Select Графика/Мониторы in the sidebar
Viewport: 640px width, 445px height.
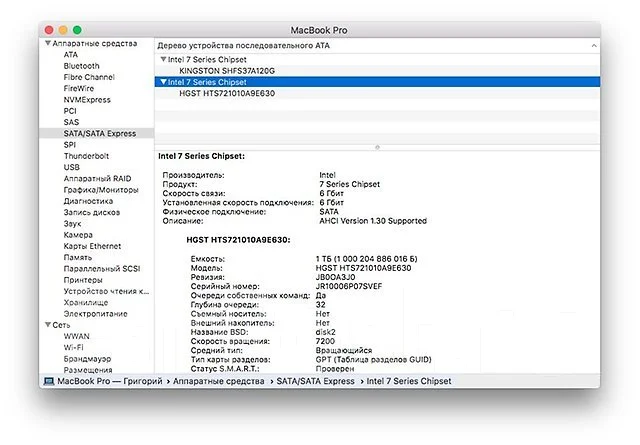101,190
